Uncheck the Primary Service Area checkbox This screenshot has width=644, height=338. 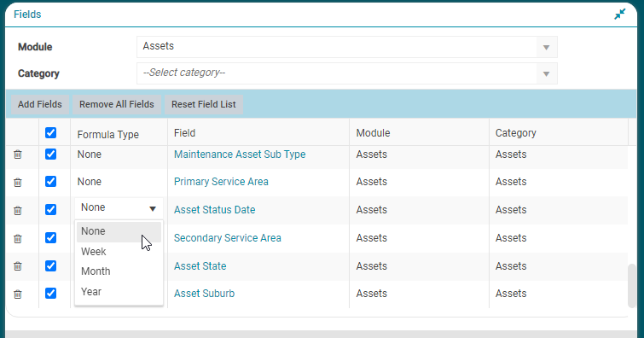(51, 181)
